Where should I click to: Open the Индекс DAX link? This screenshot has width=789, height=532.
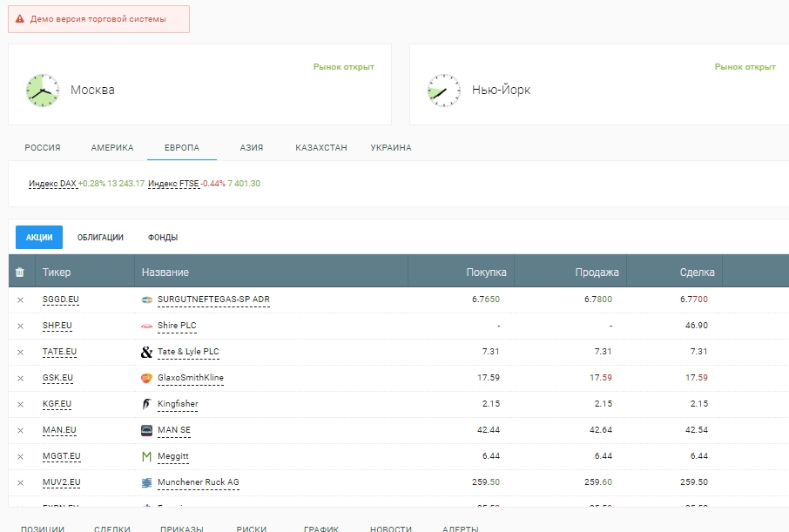pos(52,184)
